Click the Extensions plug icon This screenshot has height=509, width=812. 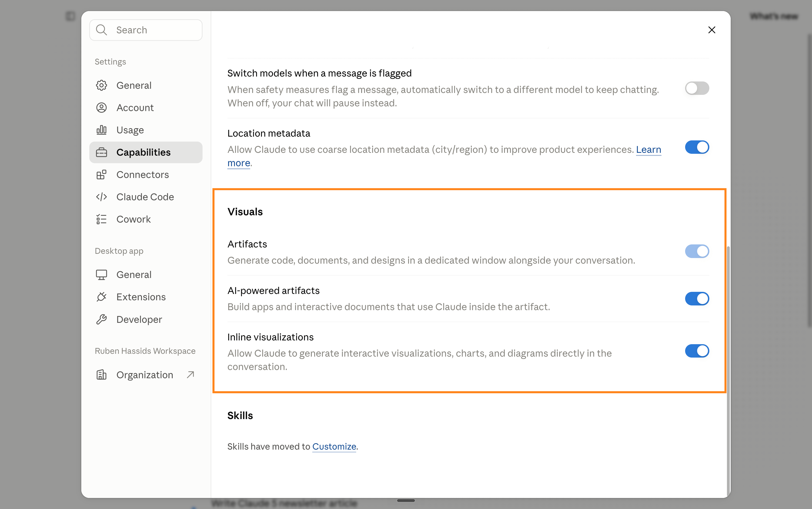[101, 297]
